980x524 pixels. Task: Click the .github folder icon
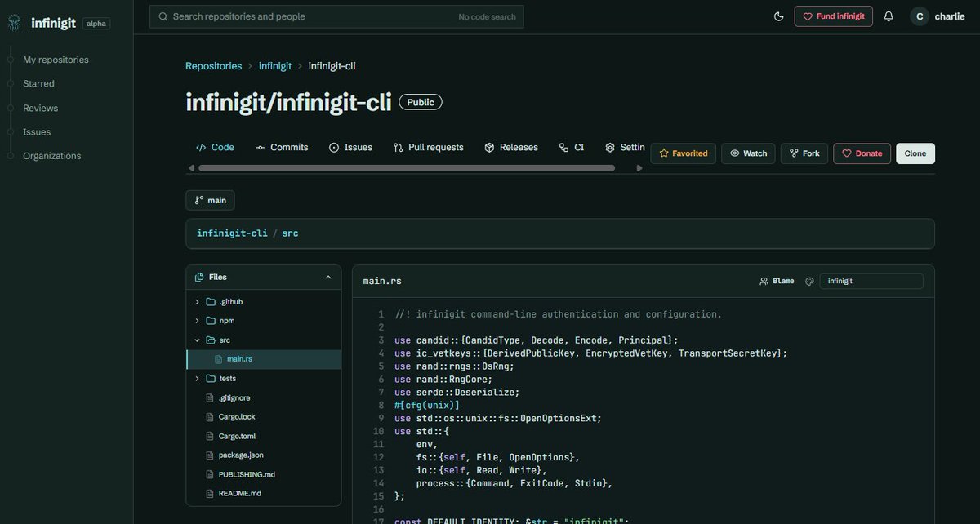(x=211, y=302)
